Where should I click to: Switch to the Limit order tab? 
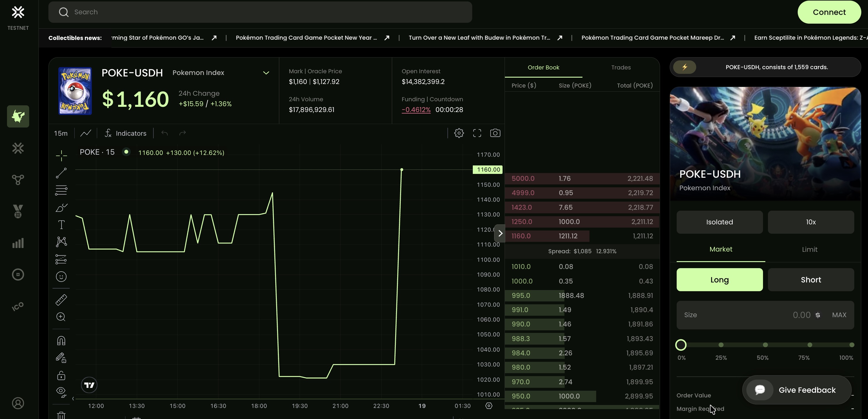click(x=809, y=249)
